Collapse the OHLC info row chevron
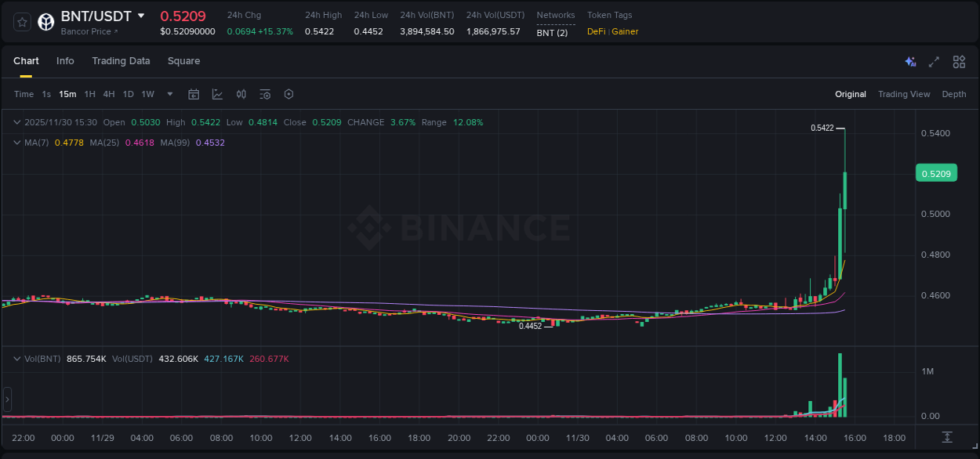The width and height of the screenshot is (980, 459). point(16,122)
